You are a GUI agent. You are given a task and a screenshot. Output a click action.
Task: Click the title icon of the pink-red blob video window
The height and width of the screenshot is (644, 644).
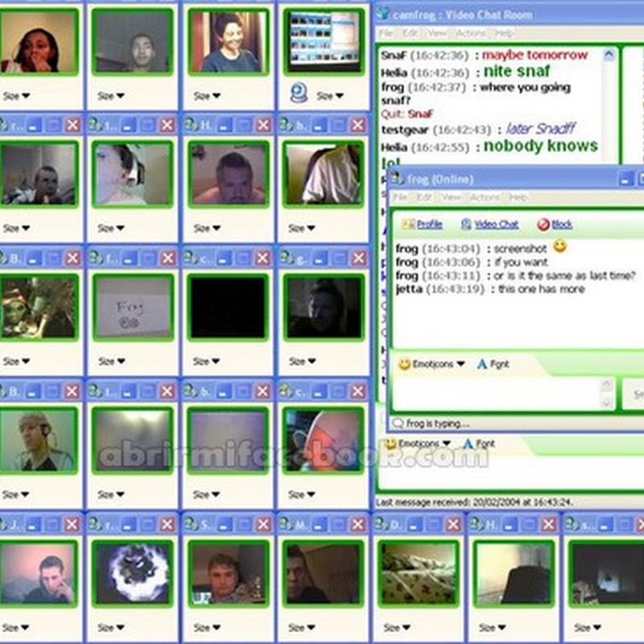pyautogui.click(x=286, y=390)
